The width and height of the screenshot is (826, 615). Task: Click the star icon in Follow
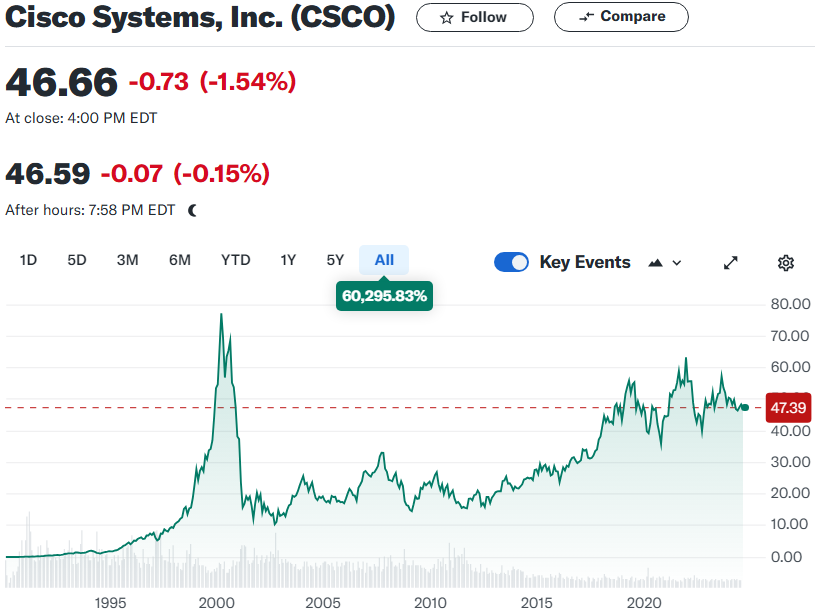coord(447,18)
